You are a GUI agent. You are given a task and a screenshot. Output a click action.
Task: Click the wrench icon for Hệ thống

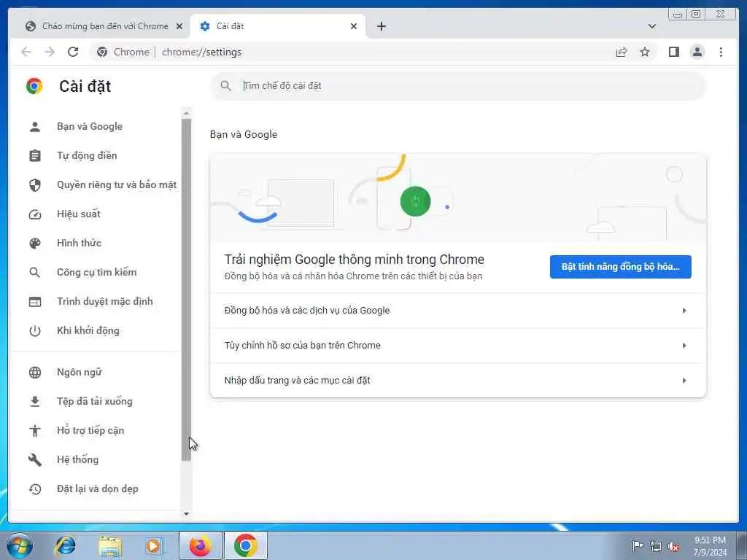[x=35, y=459]
